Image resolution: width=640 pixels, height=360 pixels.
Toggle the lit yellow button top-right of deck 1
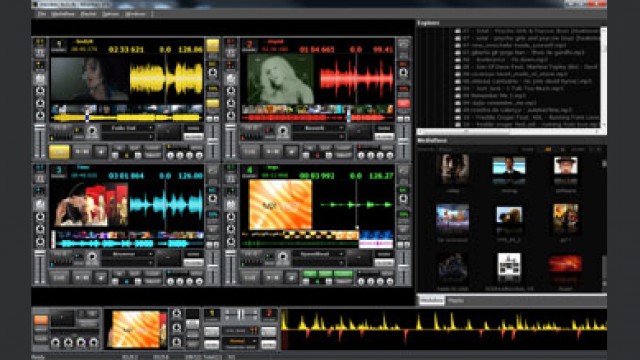pyautogui.click(x=213, y=45)
